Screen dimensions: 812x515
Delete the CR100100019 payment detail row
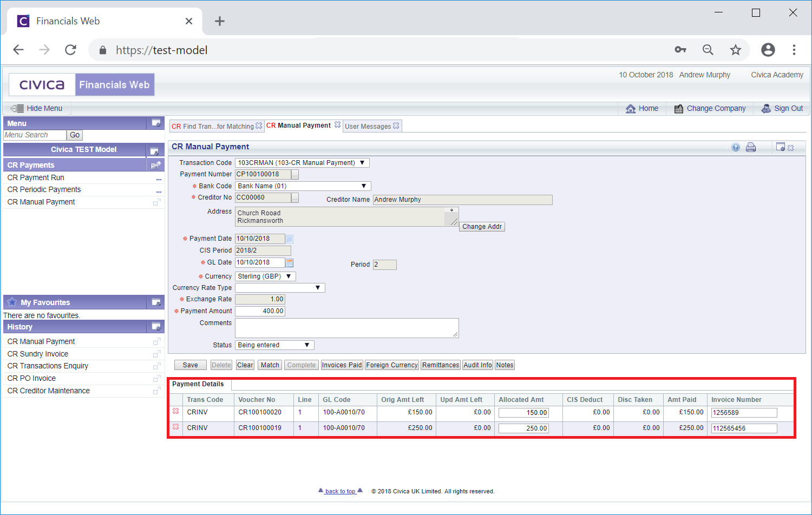point(176,427)
